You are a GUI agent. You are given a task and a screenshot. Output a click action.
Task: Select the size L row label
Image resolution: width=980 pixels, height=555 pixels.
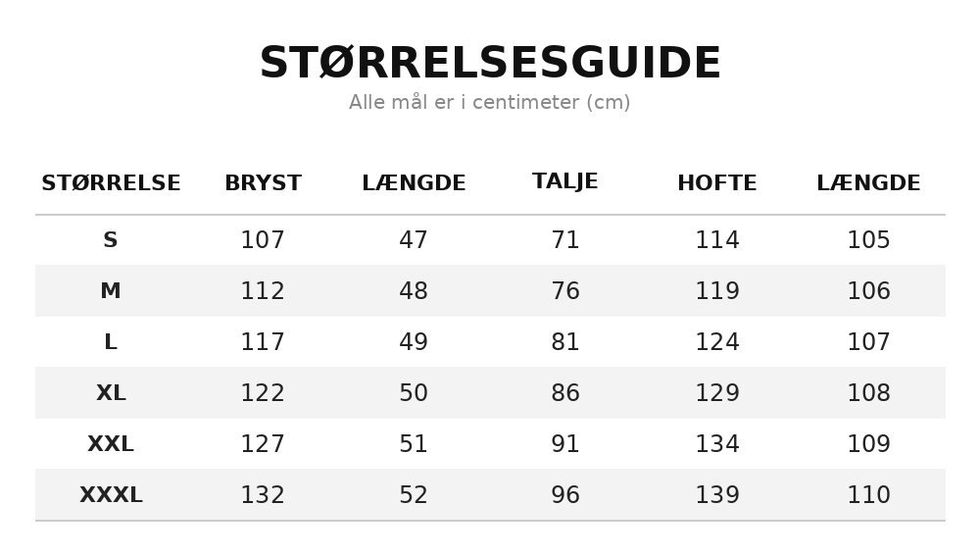point(111,342)
